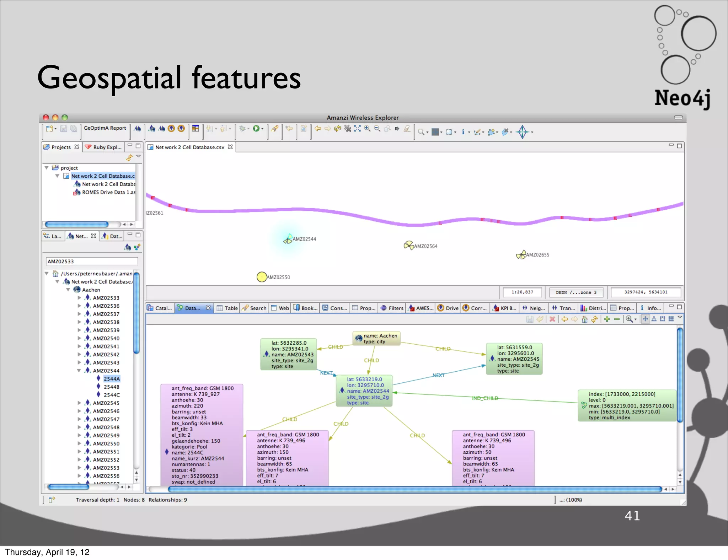Open the Info tab
Image resolution: width=728 pixels, height=560 pixels.
click(651, 308)
